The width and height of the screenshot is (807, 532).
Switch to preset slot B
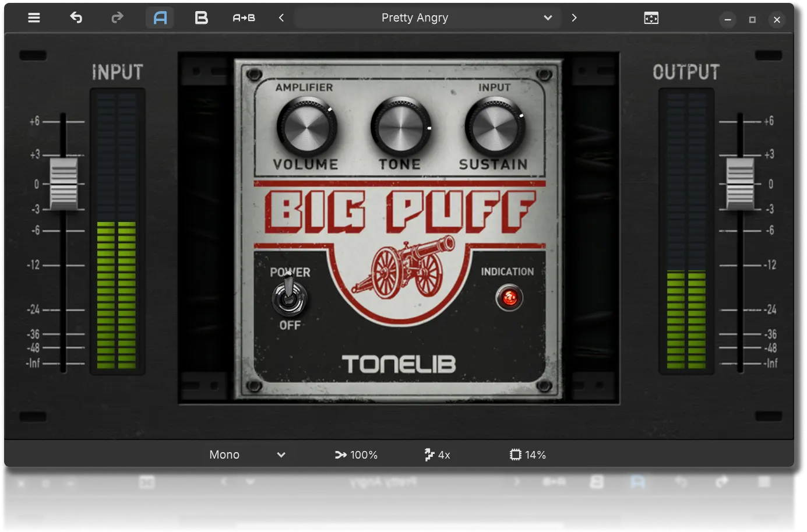click(x=201, y=17)
